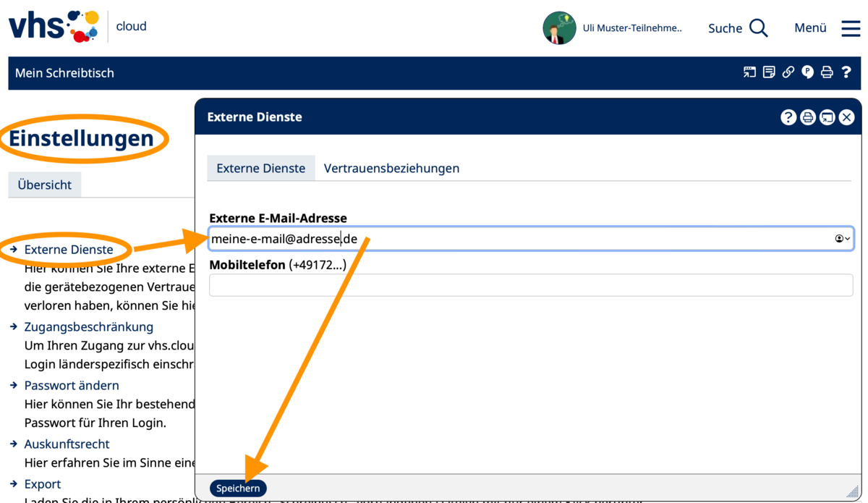Pop out the Externe Dienste dialog to a new window

[827, 117]
